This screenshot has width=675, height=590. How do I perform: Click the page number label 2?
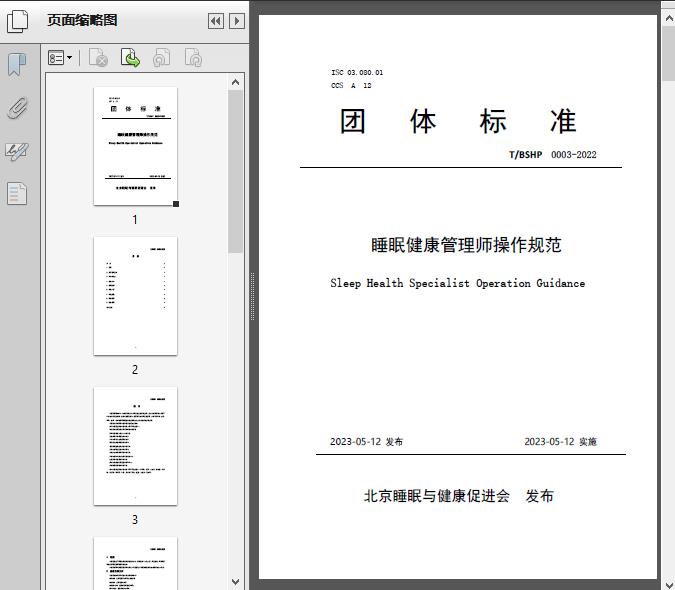(135, 370)
